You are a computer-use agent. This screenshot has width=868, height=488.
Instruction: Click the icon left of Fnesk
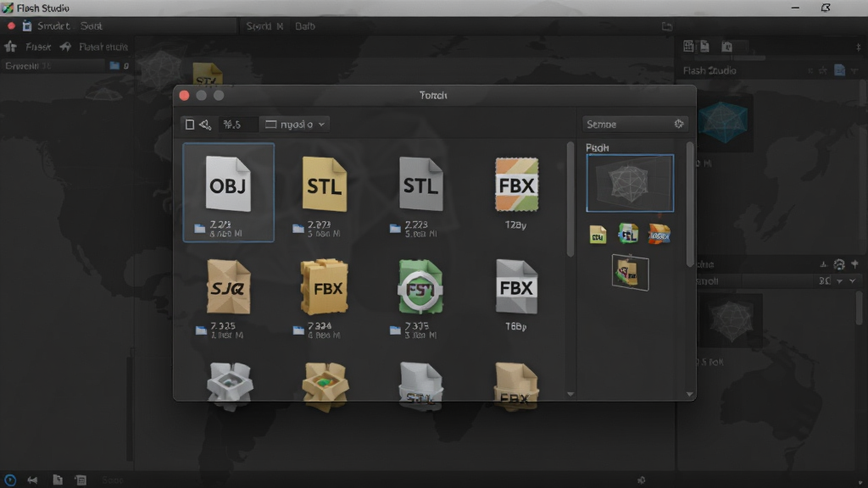pyautogui.click(x=10, y=47)
